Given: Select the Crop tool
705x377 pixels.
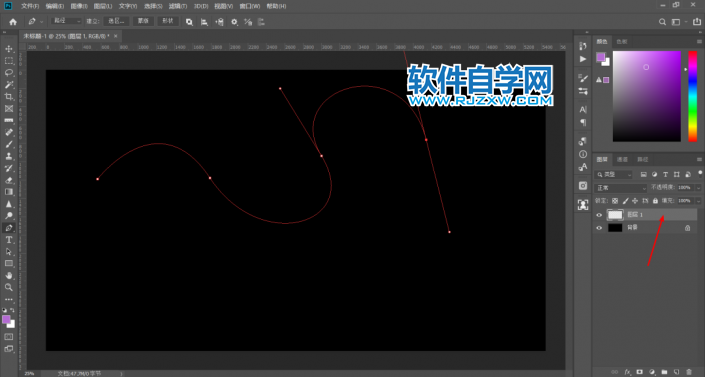Looking at the screenshot, I should tap(9, 97).
